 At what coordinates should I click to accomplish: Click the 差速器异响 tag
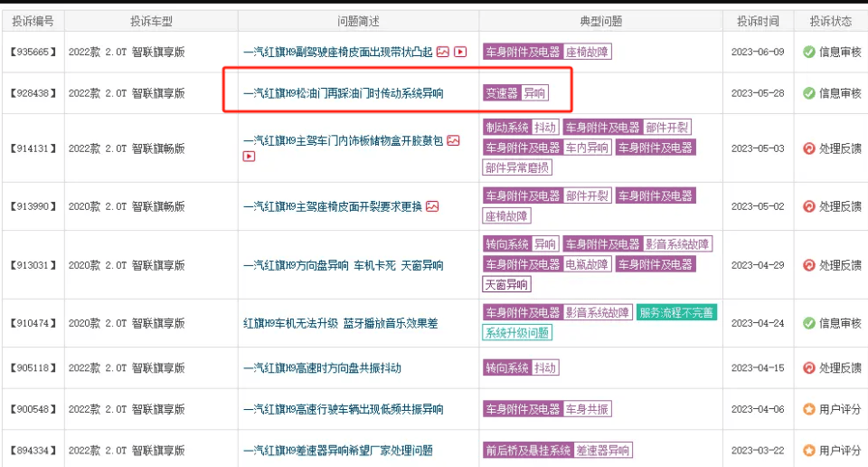(x=603, y=451)
